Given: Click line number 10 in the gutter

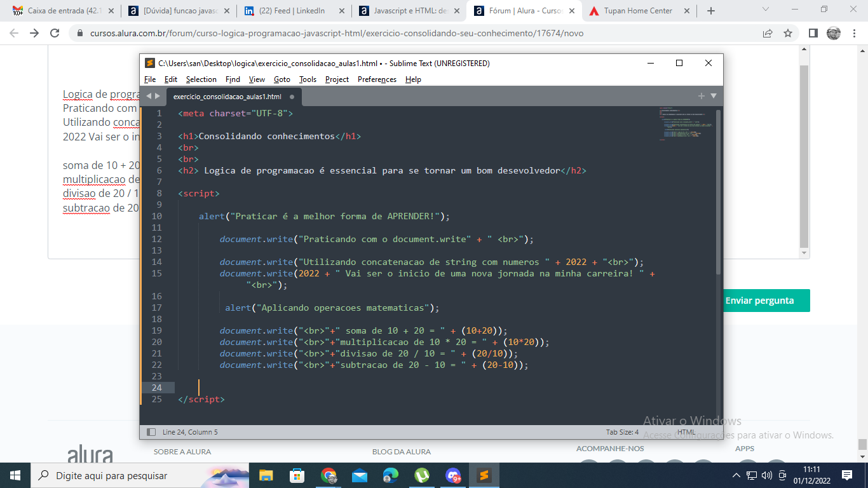Looking at the screenshot, I should (156, 216).
